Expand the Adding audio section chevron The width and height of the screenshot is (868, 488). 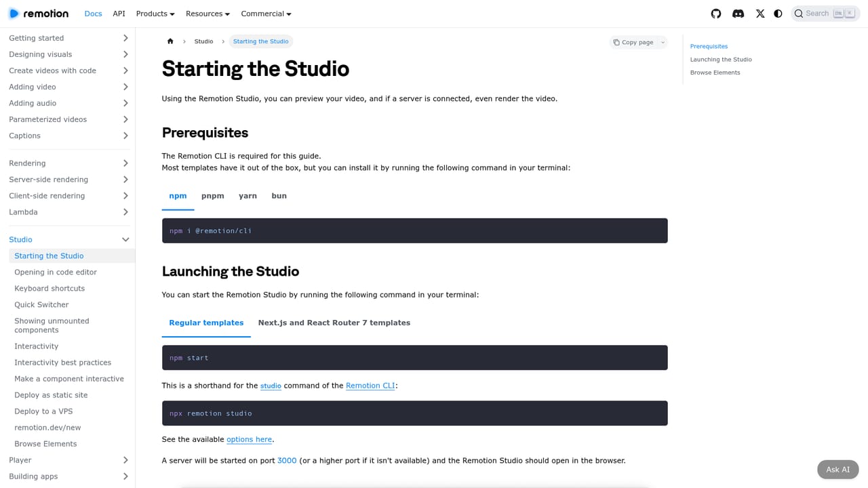(x=125, y=103)
